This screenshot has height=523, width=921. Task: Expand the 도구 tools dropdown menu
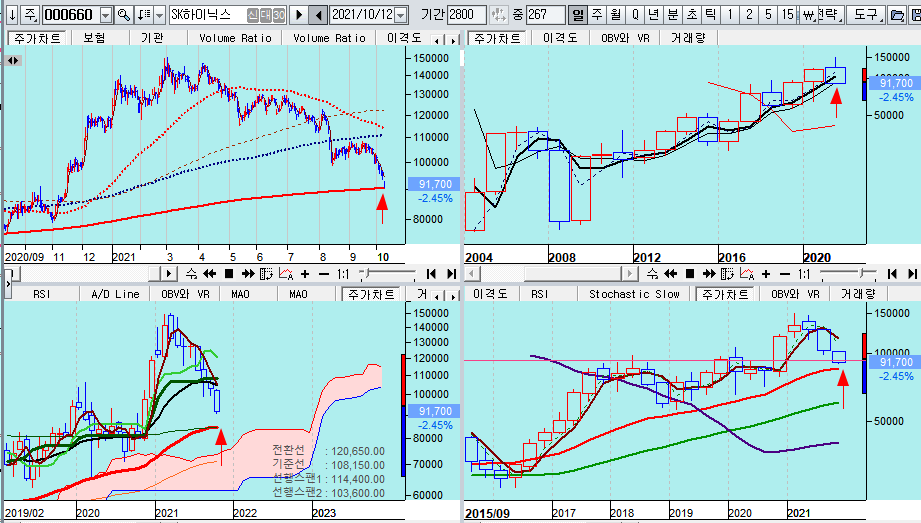(x=866, y=15)
